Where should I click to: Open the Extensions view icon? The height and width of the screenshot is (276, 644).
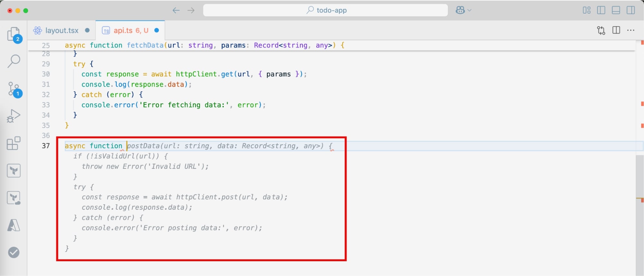point(14,143)
